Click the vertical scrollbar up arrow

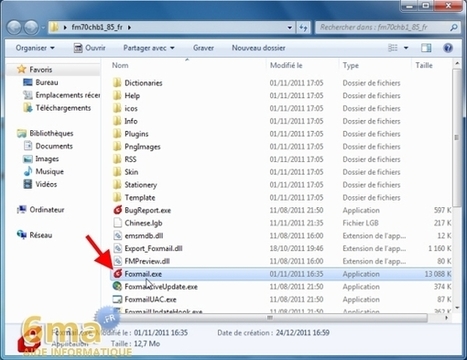(x=457, y=63)
